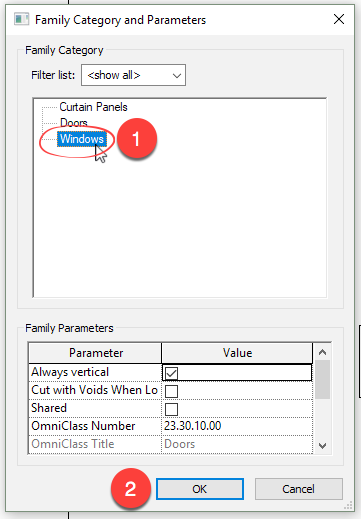Enable Cut with Voids When Loaded checkbox

tap(171, 391)
